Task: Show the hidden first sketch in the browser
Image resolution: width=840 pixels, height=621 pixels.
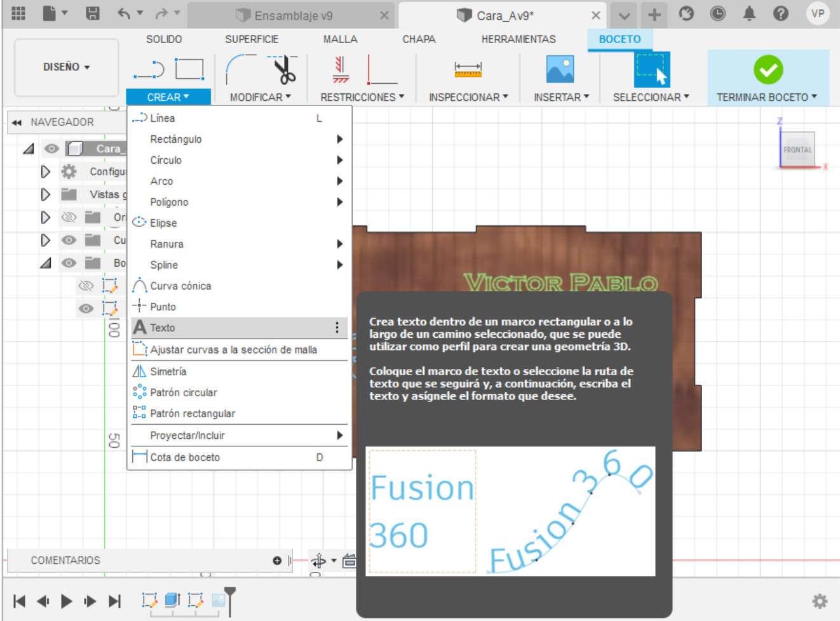Action: tap(86, 286)
